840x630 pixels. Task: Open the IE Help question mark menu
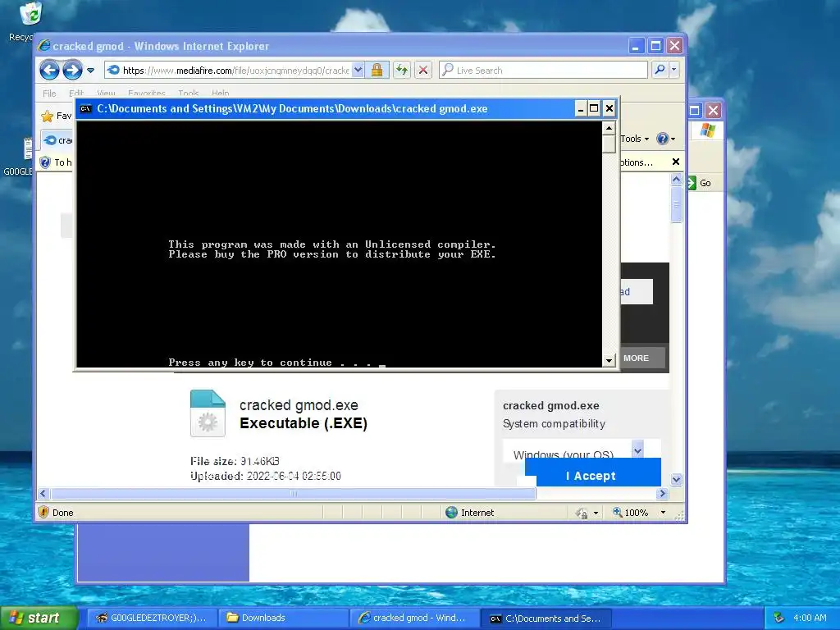(666, 139)
